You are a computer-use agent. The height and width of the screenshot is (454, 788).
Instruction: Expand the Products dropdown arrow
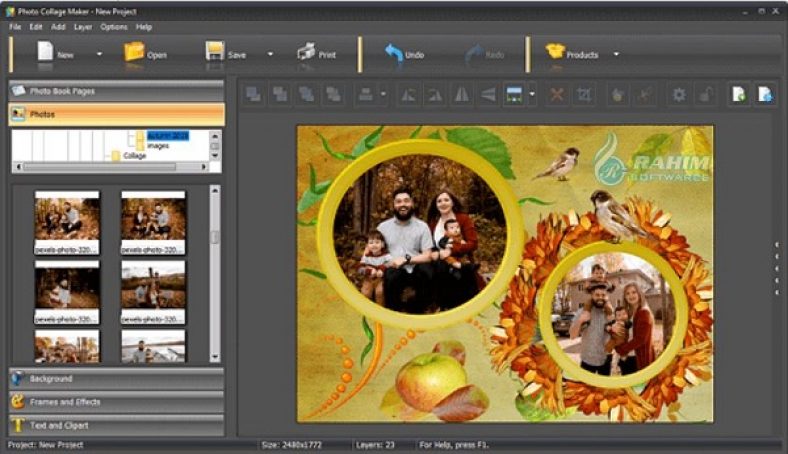(x=616, y=54)
